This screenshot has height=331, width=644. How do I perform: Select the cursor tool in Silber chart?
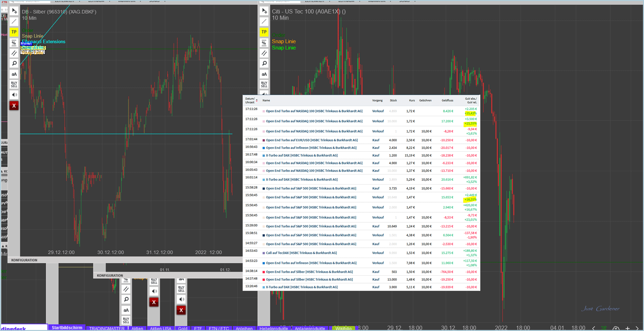14,11
